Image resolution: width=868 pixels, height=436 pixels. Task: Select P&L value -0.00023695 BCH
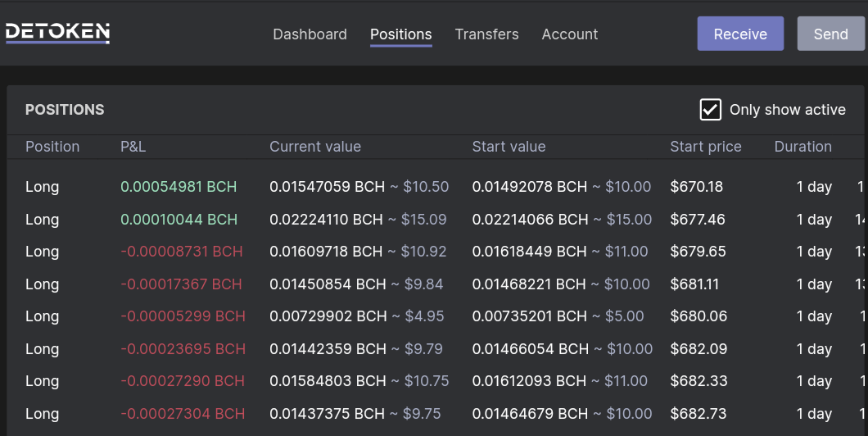coord(183,349)
